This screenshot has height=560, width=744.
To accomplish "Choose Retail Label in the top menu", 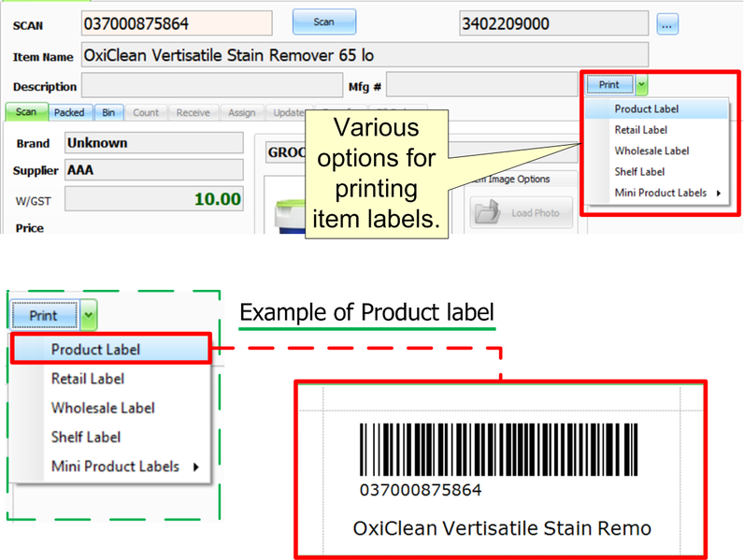I will click(657, 130).
